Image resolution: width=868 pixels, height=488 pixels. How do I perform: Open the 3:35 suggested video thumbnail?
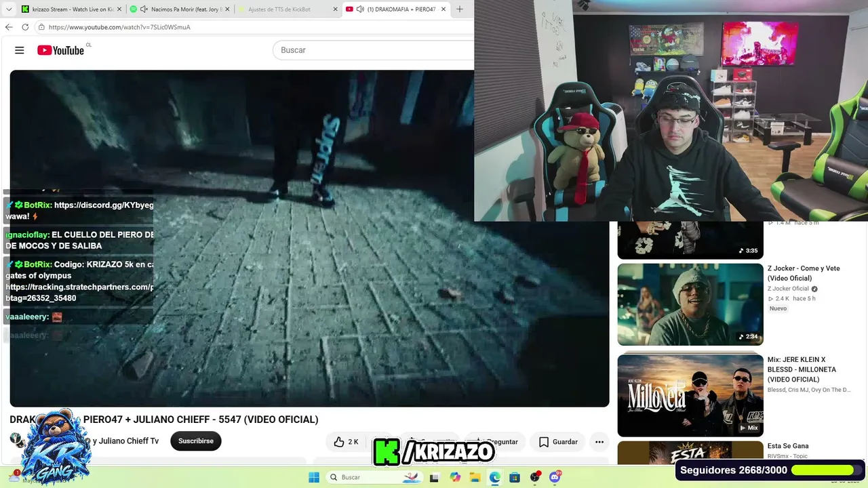coord(690,240)
